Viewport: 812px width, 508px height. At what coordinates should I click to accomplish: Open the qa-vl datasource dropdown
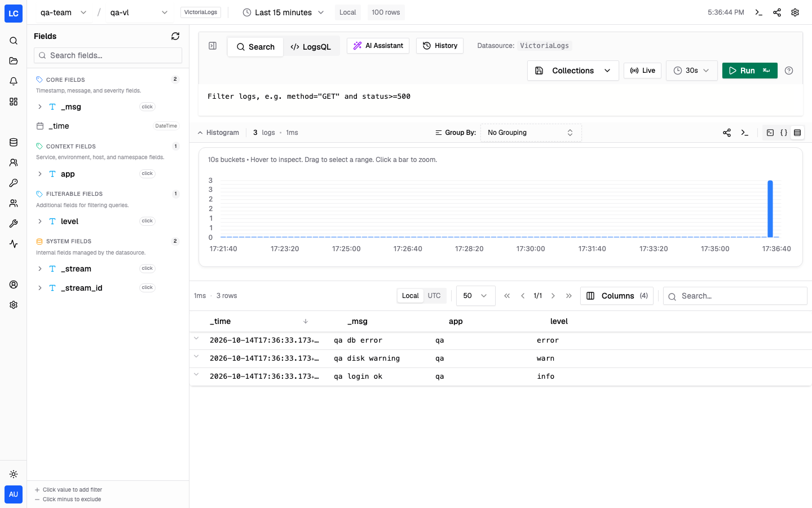pos(139,12)
